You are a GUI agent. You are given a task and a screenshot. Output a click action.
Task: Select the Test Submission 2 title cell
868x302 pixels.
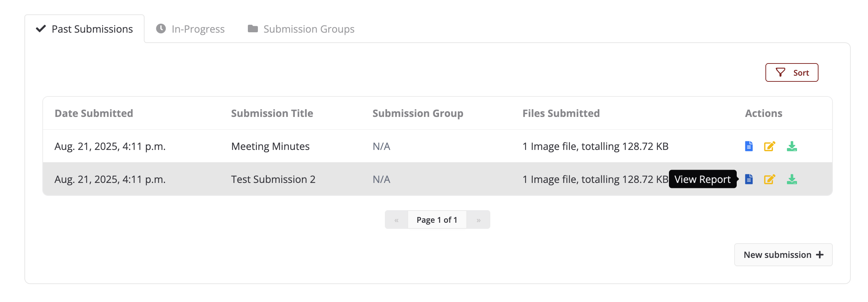[273, 179]
